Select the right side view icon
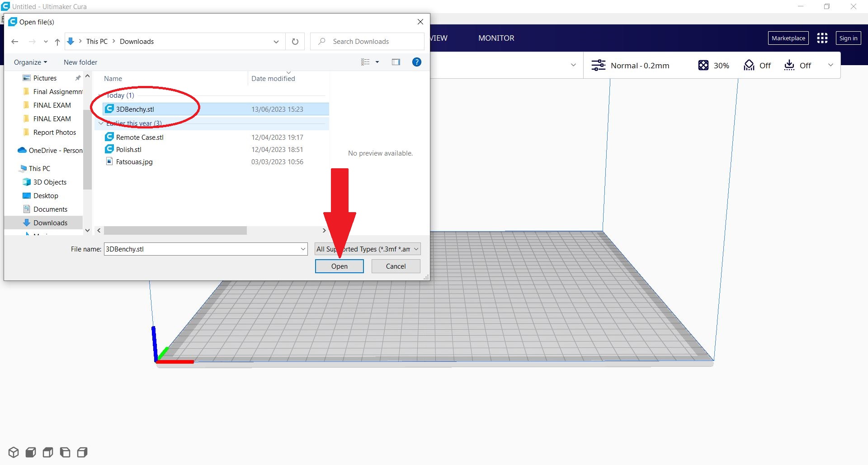 point(82,452)
